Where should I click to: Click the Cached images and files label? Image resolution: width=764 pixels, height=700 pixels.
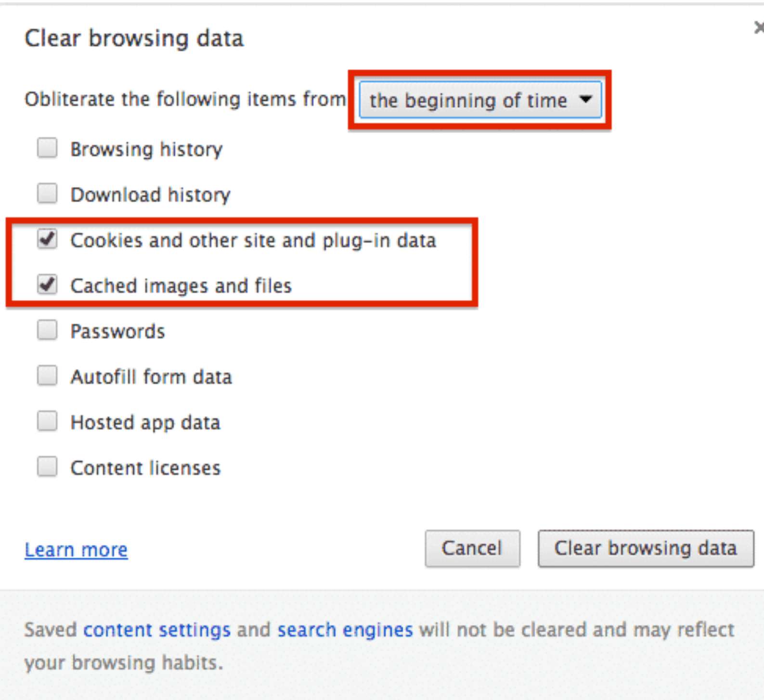pos(181,285)
